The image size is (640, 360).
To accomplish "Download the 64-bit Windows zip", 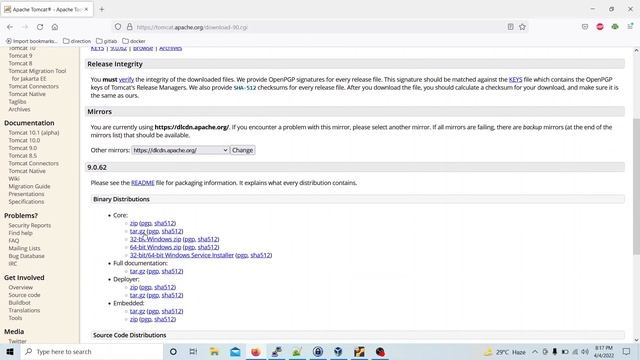I will pyautogui.click(x=155, y=247).
